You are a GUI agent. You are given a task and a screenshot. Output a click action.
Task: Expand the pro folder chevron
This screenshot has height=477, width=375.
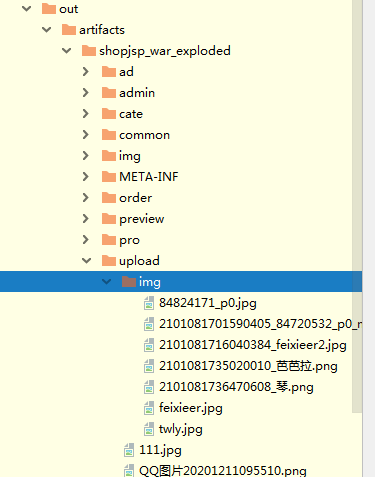point(86,240)
